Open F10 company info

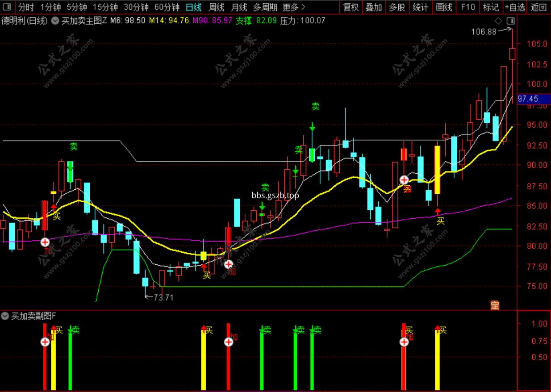click(x=468, y=7)
